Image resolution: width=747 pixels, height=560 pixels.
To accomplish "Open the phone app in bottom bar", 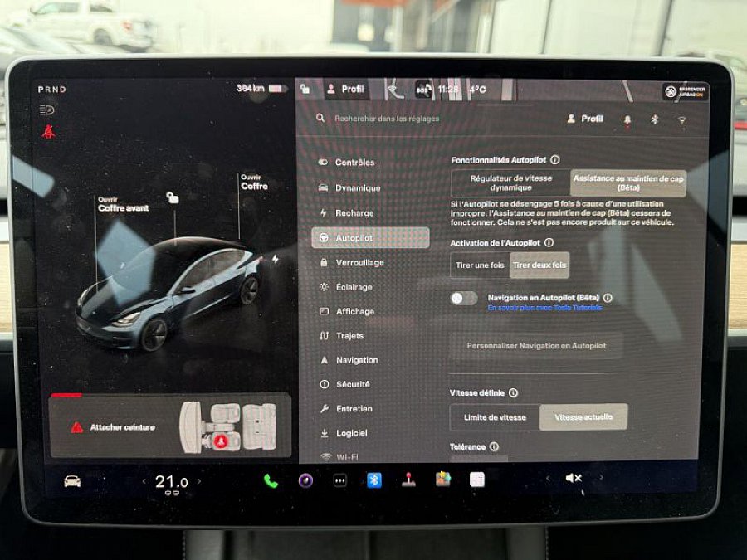I will pyautogui.click(x=271, y=480).
